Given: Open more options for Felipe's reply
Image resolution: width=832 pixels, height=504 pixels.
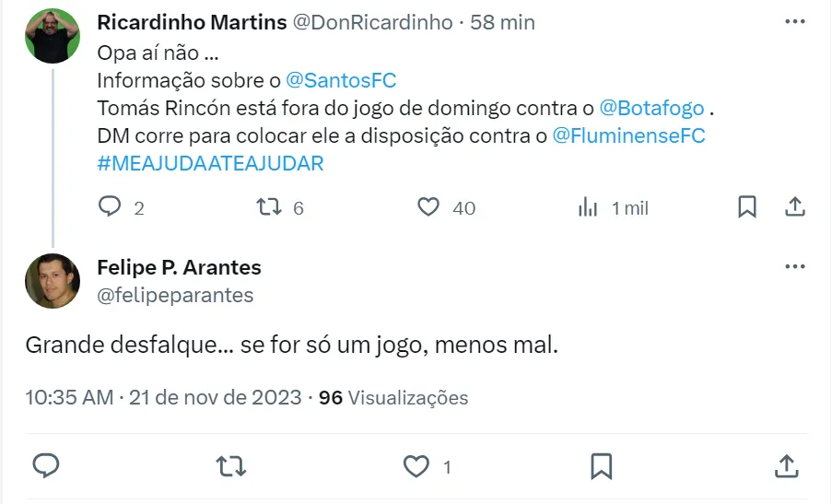Looking at the screenshot, I should [x=794, y=267].
